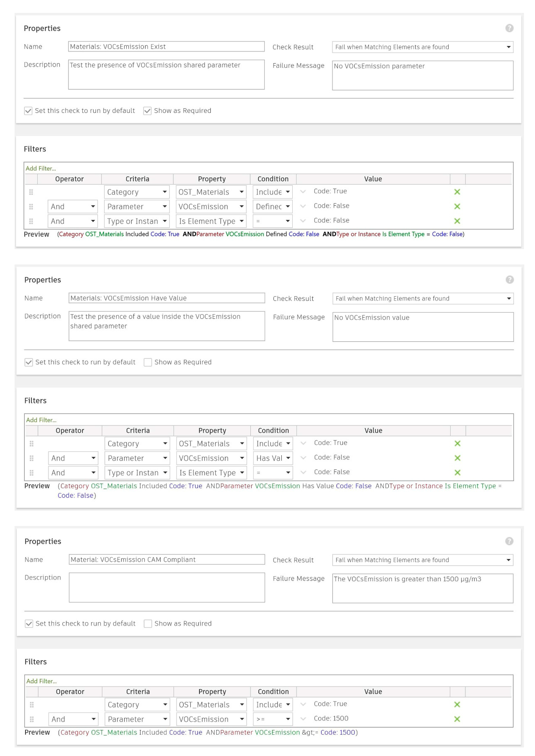
Task: Click Add Filter in first Filters panel
Action: [41, 169]
